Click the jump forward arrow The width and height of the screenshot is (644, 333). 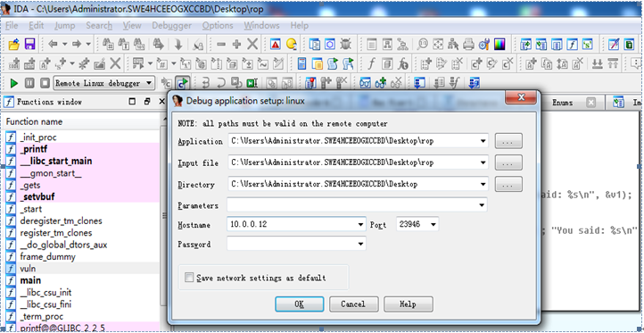[x=77, y=44]
